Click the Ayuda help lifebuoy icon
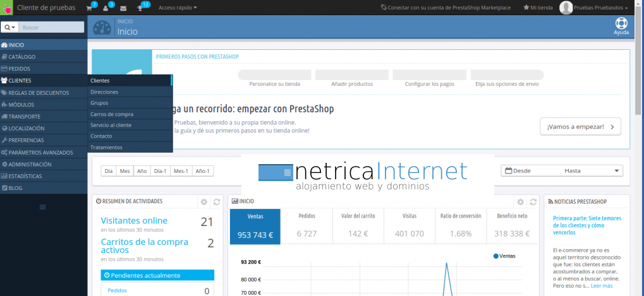The height and width of the screenshot is (296, 644). point(621,25)
